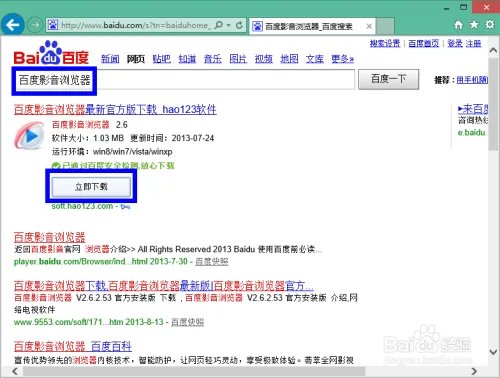This screenshot has height=378, width=500.
Task: Open Favorites star icon
Action: pyautogui.click(x=474, y=24)
